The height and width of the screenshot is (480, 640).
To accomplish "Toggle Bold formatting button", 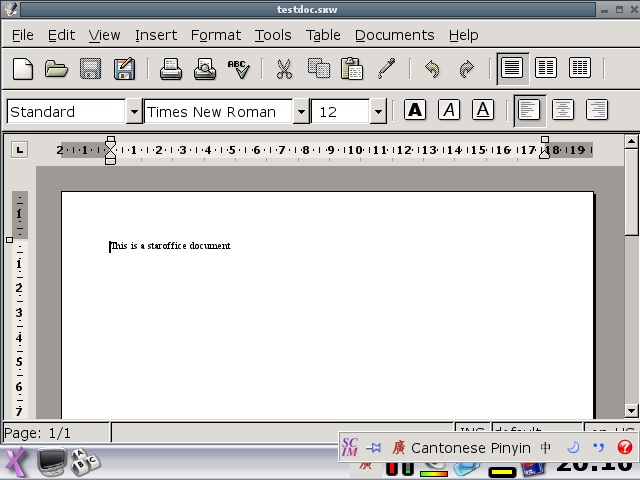I will coord(415,110).
